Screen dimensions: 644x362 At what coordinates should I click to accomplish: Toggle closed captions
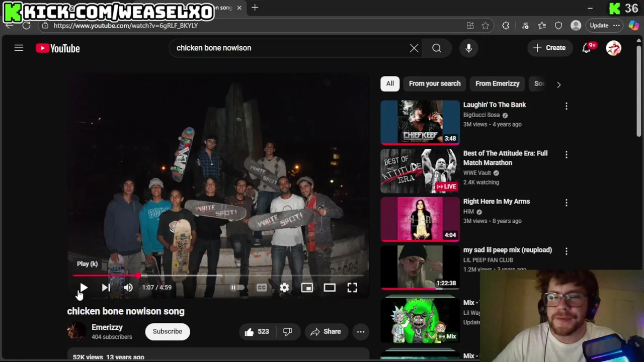(262, 287)
